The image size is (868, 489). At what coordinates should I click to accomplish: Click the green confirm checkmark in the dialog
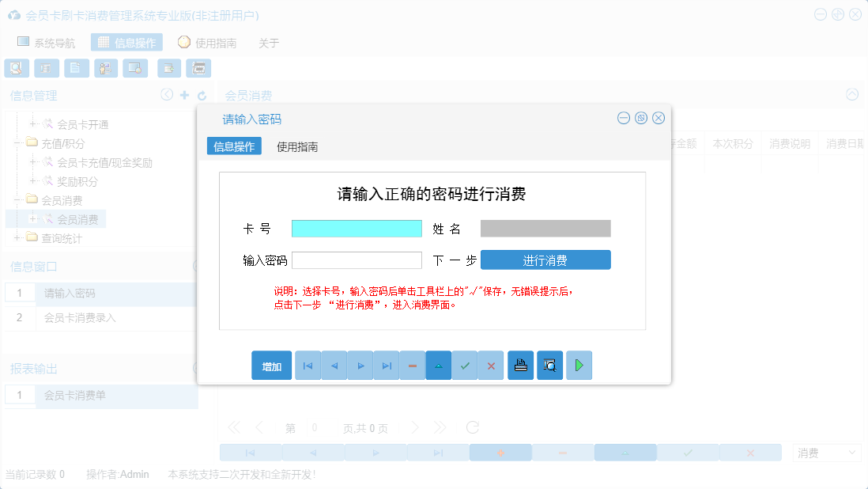tap(465, 365)
